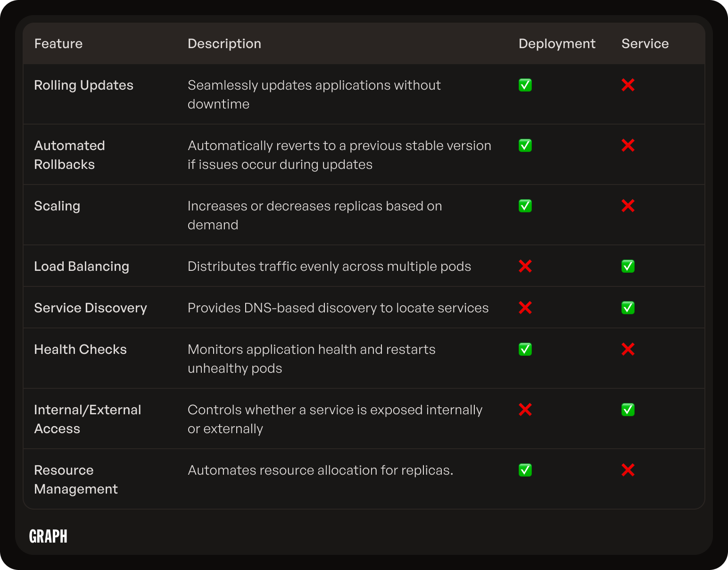Select the Deployment red cross for Service Discovery

coord(525,308)
